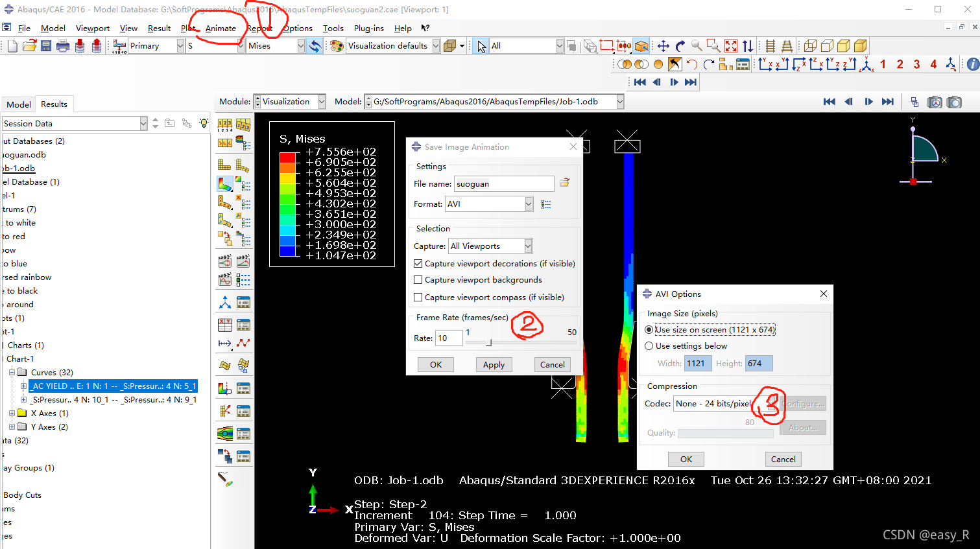Click the frame rate slider handle
This screenshot has width=980, height=549.
coord(489,342)
